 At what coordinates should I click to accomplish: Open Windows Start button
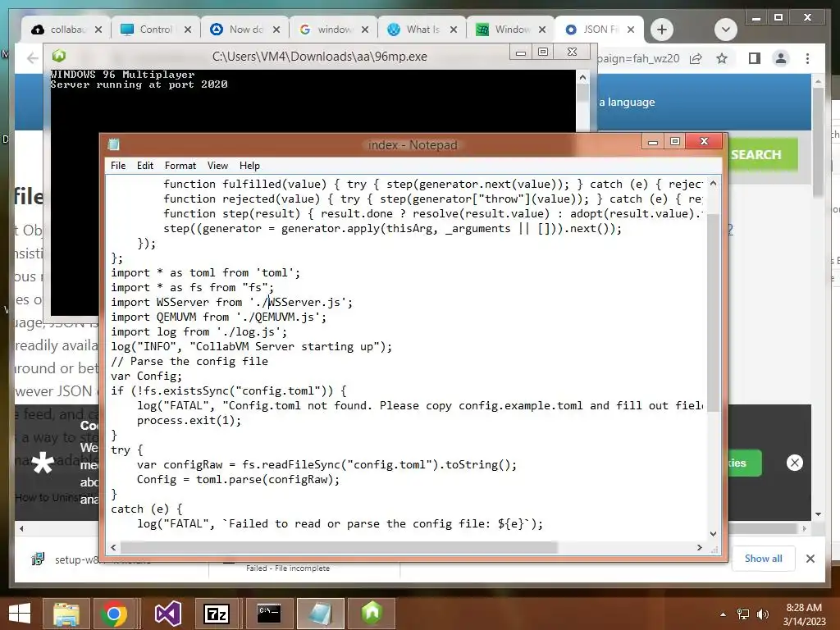coord(20,614)
